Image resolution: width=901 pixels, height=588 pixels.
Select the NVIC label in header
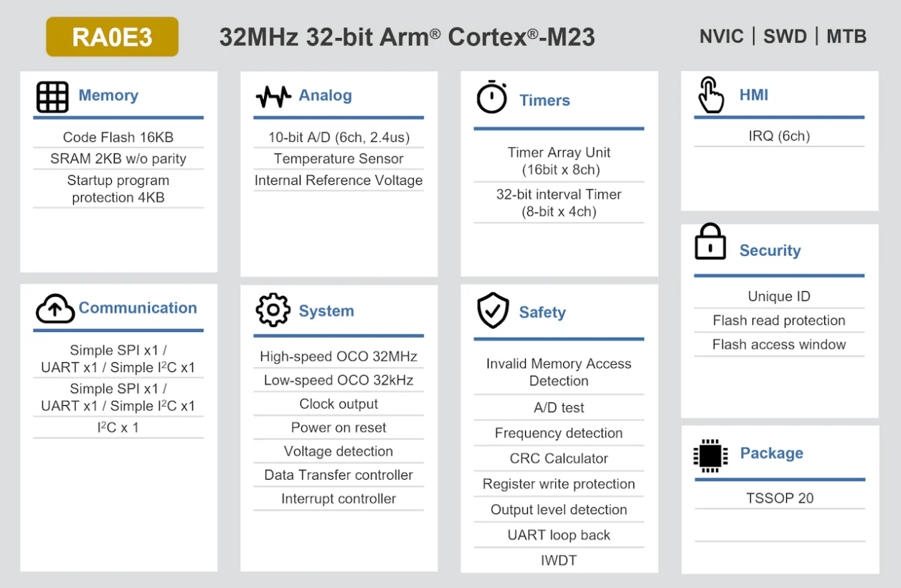(x=721, y=37)
